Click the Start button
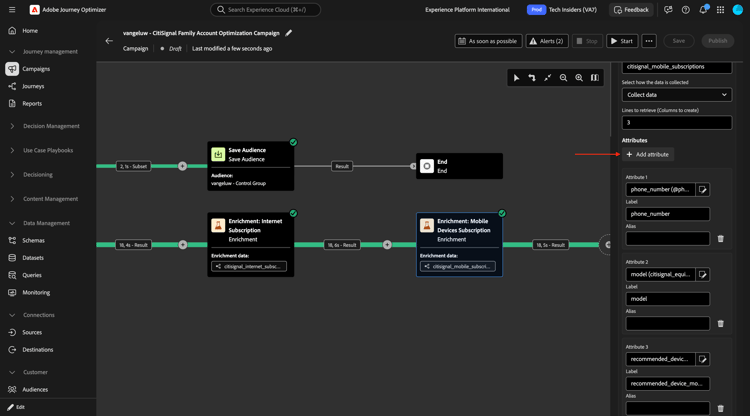This screenshot has height=416, width=750. coord(622,41)
